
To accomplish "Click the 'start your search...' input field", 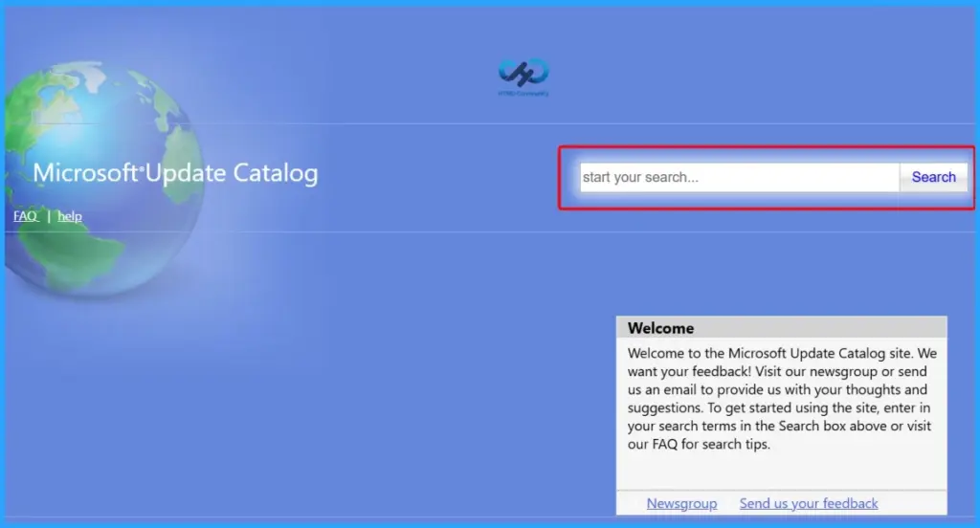I will click(740, 178).
